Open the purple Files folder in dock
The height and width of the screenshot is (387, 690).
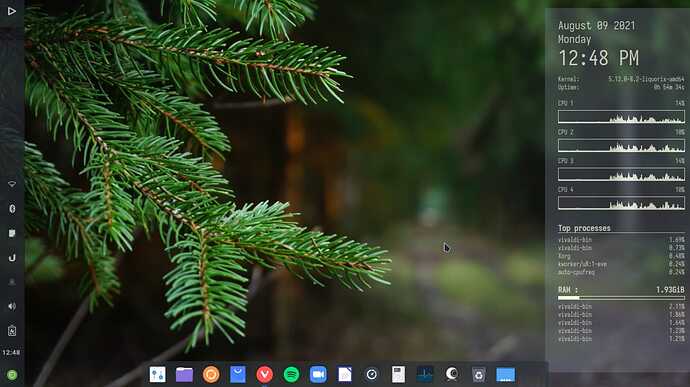coord(184,375)
